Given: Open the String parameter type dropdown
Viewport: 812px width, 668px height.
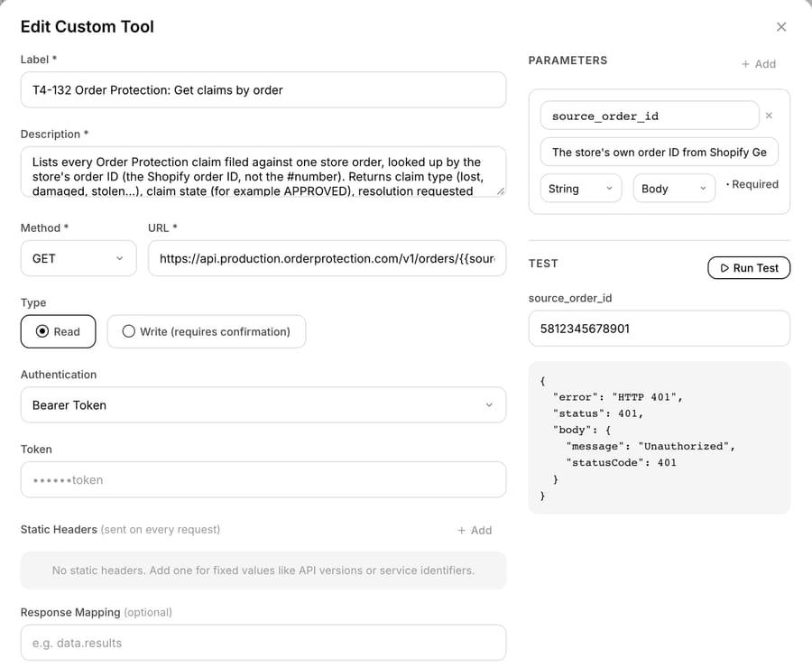Looking at the screenshot, I should click(x=580, y=189).
